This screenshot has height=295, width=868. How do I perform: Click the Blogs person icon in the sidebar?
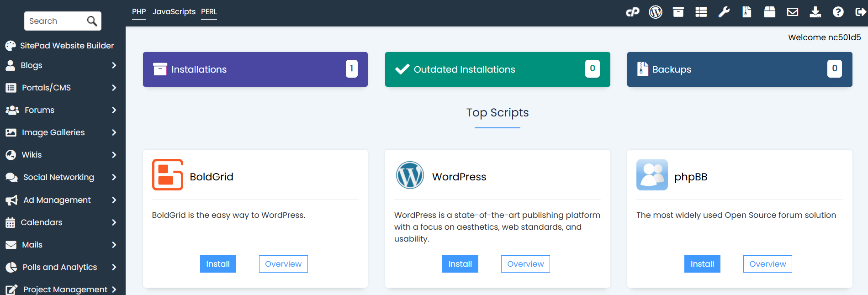coord(10,65)
